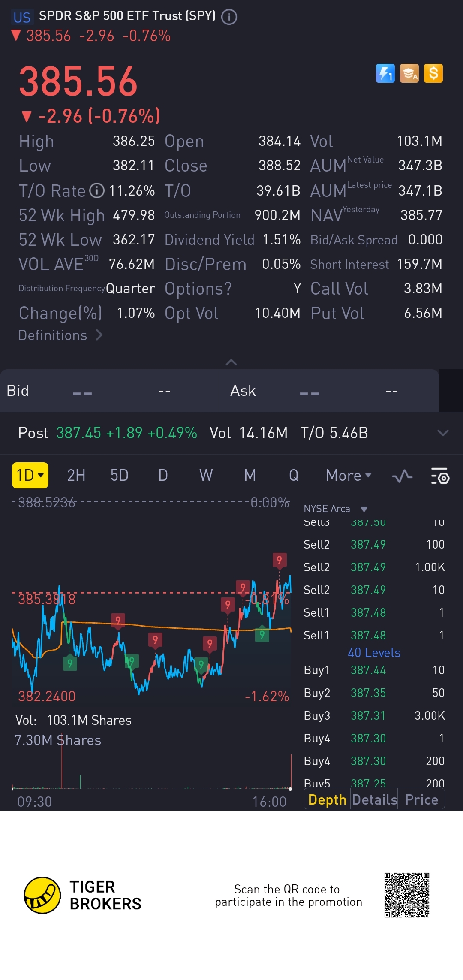Screen dimensions: 463x980
Task: Select the Depth tab
Action: click(327, 800)
